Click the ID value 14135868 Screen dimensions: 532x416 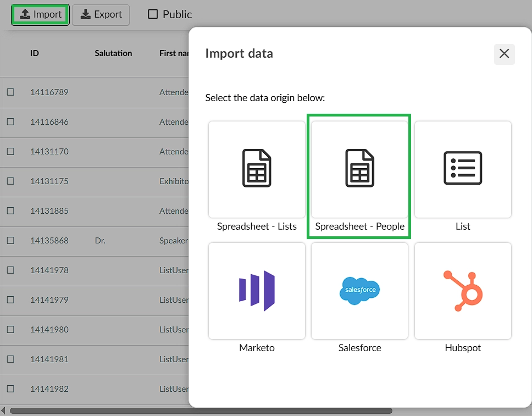(49, 241)
